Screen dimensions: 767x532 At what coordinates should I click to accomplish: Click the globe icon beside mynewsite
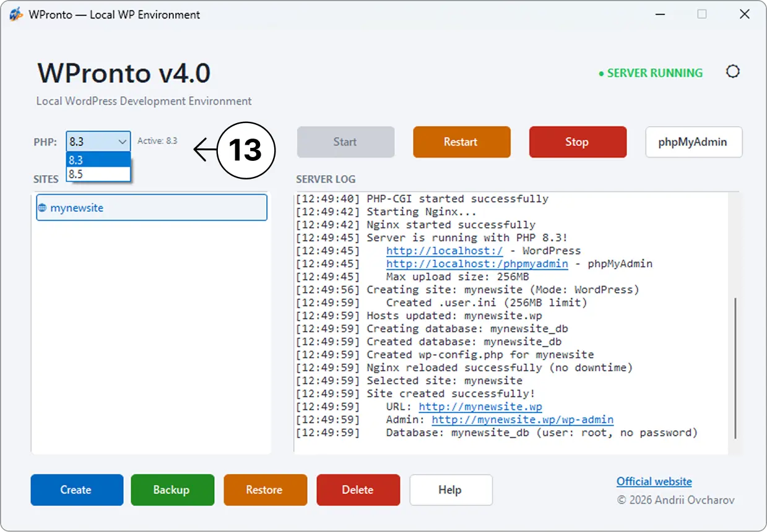pyautogui.click(x=42, y=208)
